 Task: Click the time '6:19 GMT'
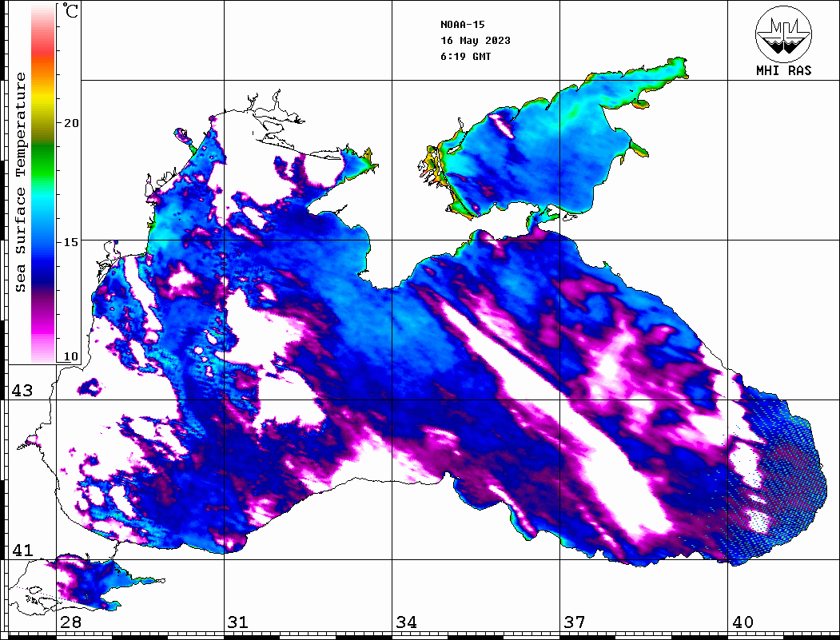point(466,57)
